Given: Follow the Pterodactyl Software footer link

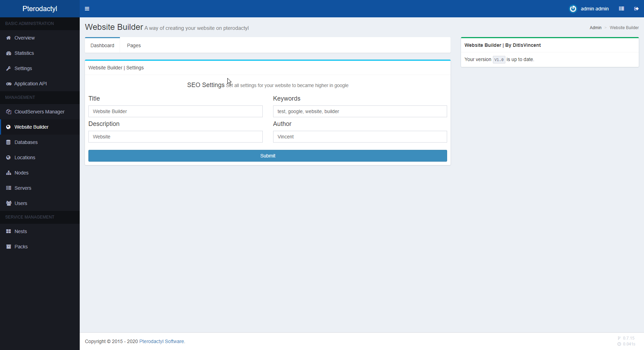Looking at the screenshot, I should pyautogui.click(x=162, y=341).
